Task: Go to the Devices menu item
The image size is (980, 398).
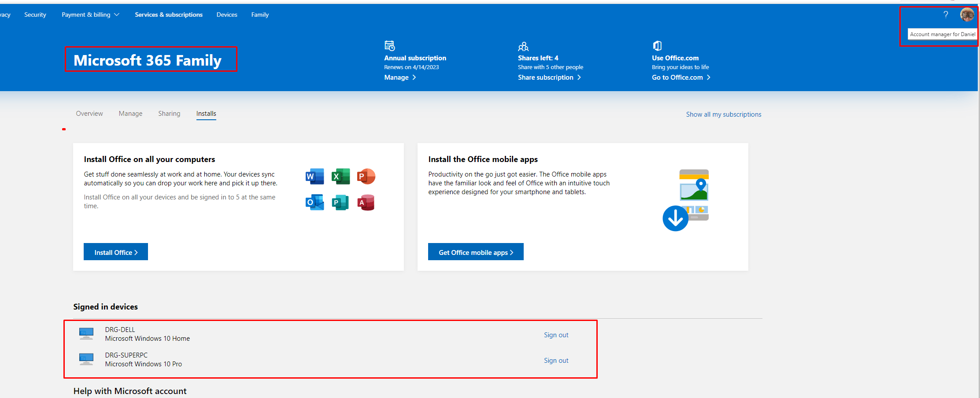Action: pos(227,15)
